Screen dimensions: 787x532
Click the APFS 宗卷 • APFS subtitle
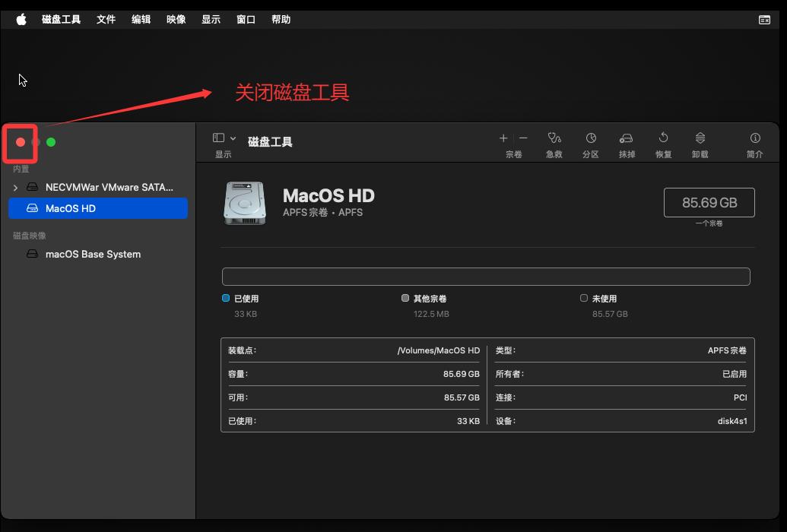322,213
